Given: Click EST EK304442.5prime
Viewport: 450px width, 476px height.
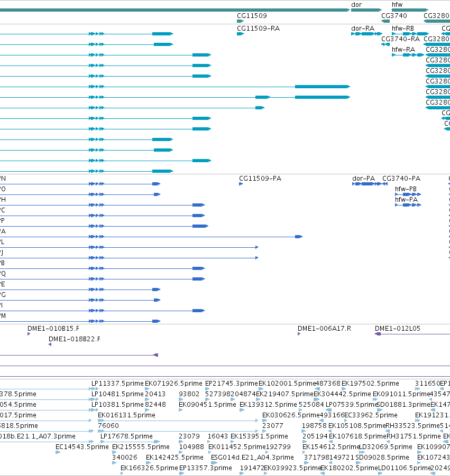Looking at the screenshot, I should pyautogui.click(x=343, y=394).
